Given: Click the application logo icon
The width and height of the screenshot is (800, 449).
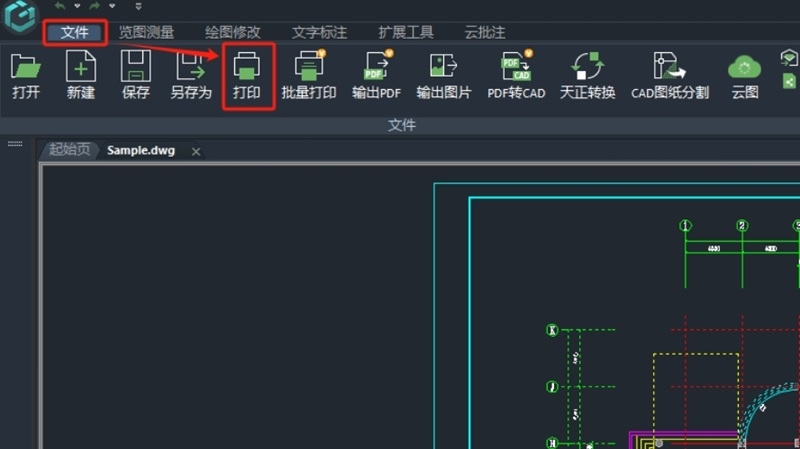Looking at the screenshot, I should (x=19, y=15).
